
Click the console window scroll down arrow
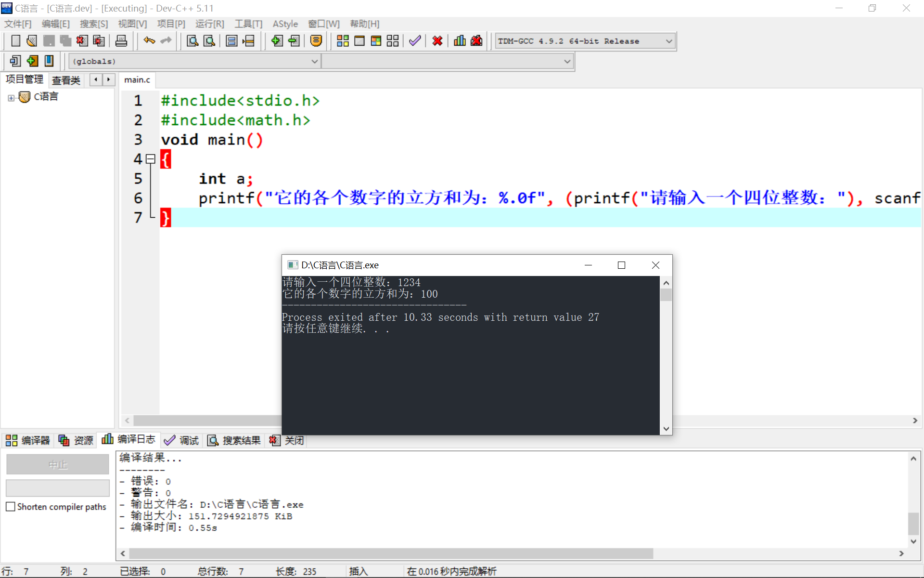coord(666,428)
